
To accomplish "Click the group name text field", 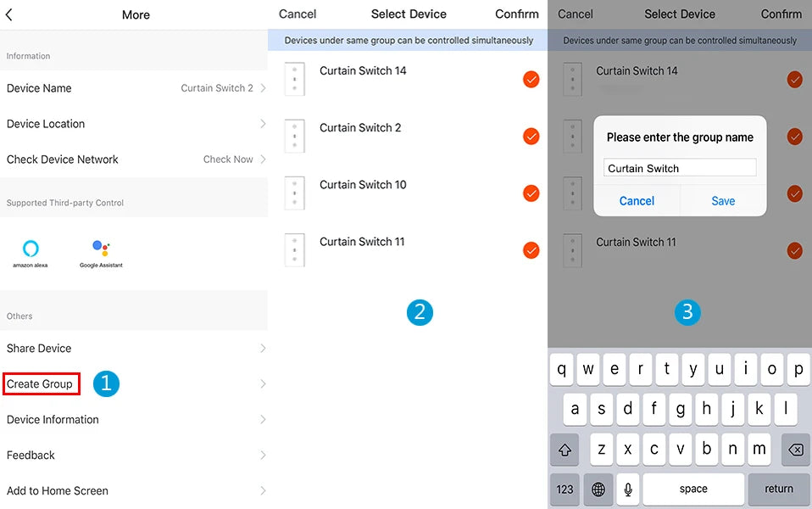I will click(680, 168).
